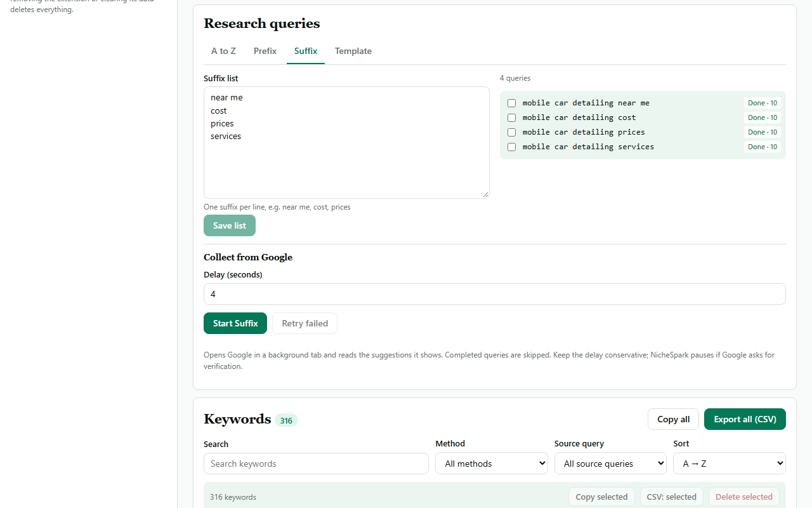
Task: Check 'mobile car detailing cost' query
Action: [511, 117]
